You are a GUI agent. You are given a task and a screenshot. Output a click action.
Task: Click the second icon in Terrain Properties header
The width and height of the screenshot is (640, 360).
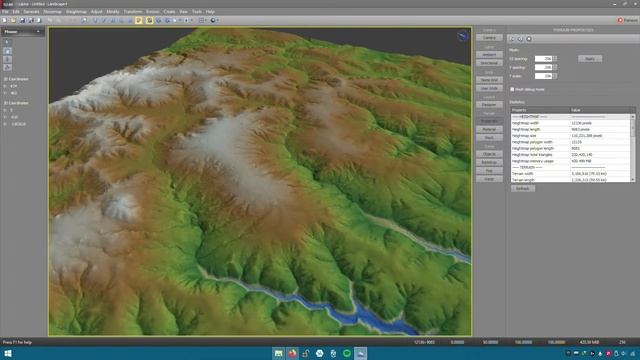coord(520,39)
